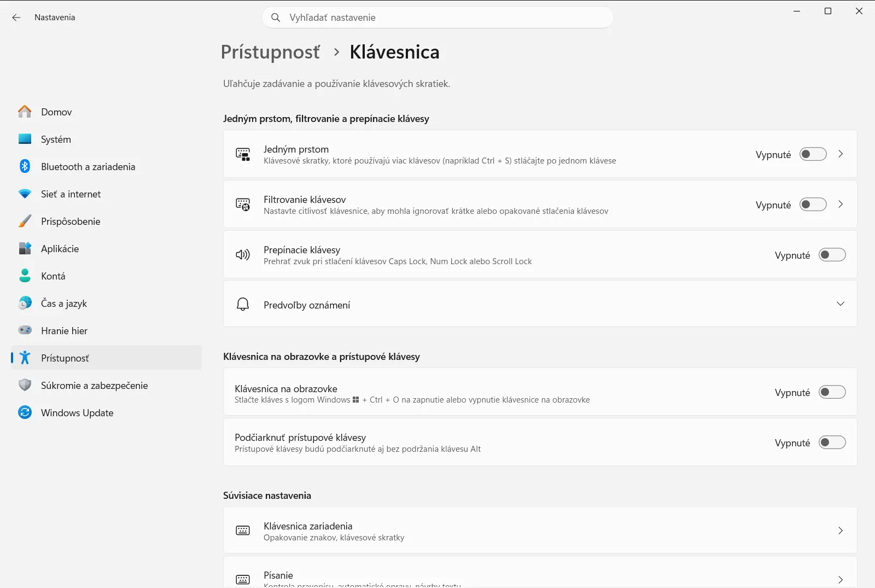
Task: Click the Windows Update refresh icon
Action: click(x=25, y=412)
